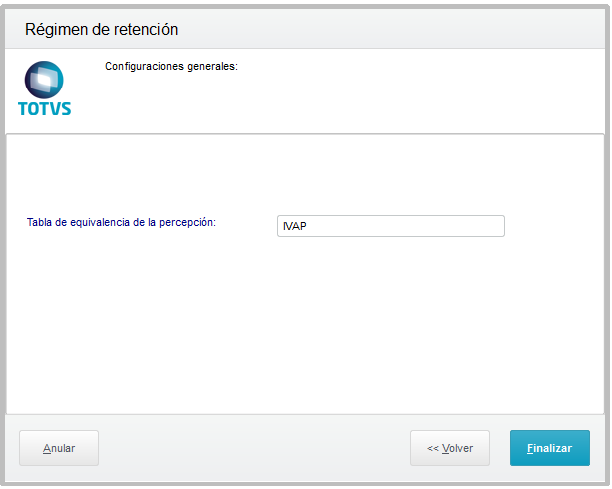Image resolution: width=612 pixels, height=489 pixels.
Task: Focus the percepción equivalence table field
Action: click(390, 226)
